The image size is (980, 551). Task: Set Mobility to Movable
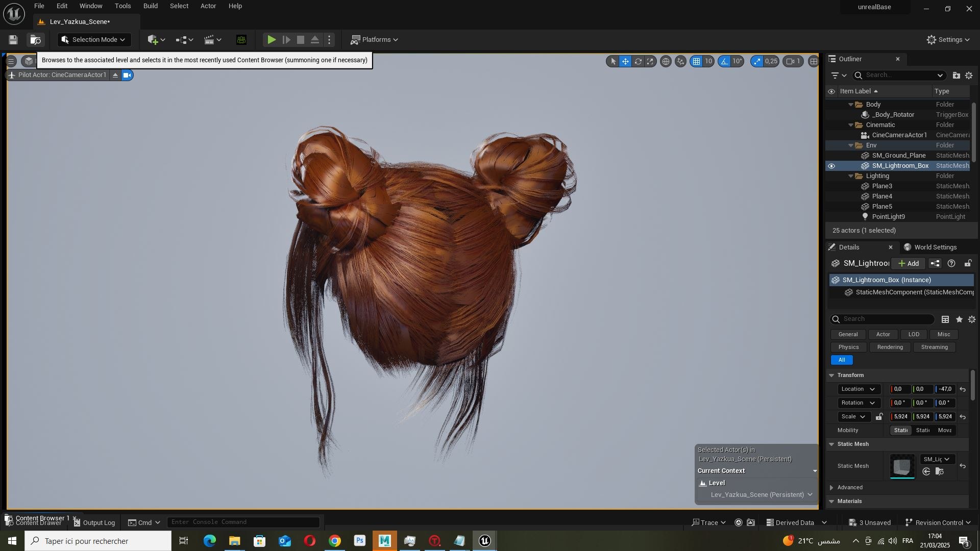[945, 431]
